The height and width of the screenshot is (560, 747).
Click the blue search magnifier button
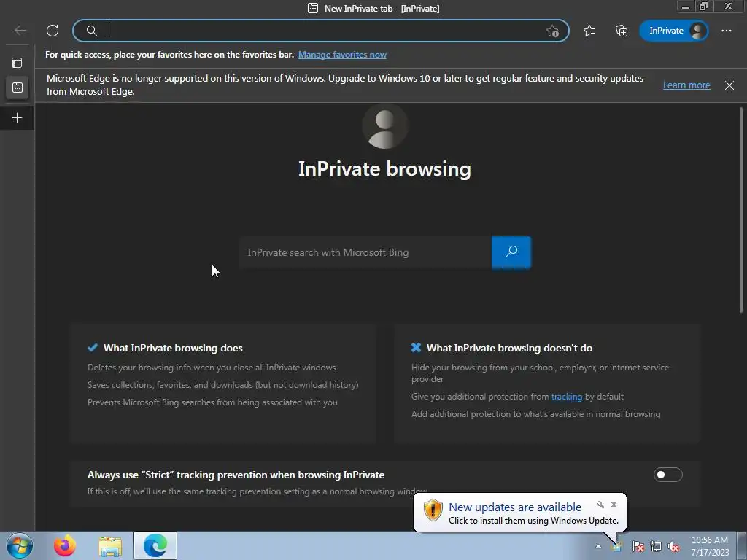point(511,252)
